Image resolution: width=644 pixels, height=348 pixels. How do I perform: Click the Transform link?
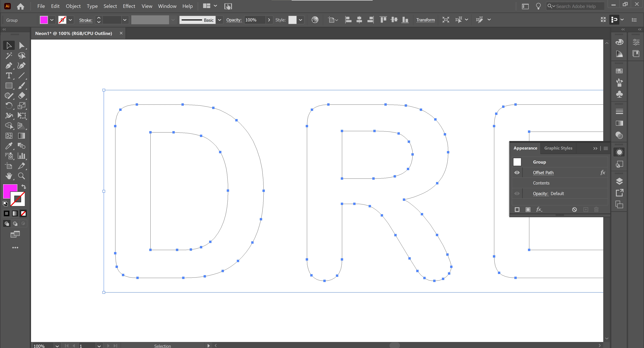[x=425, y=20]
